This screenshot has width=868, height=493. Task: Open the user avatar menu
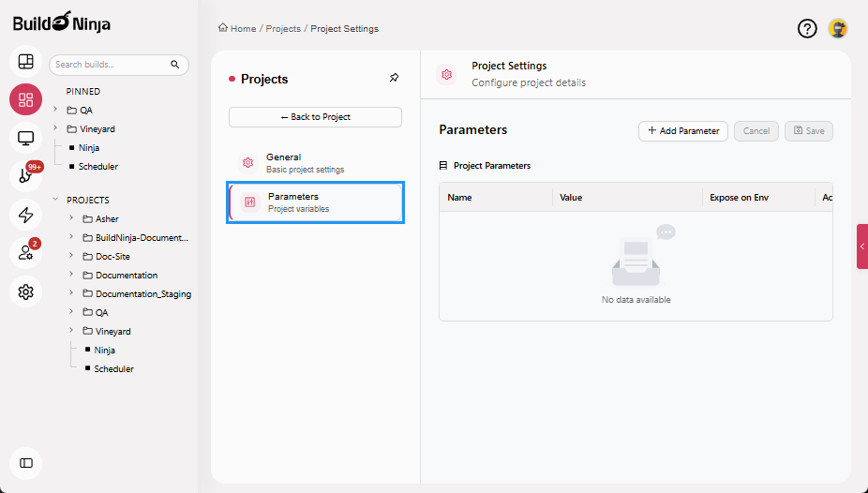[838, 28]
